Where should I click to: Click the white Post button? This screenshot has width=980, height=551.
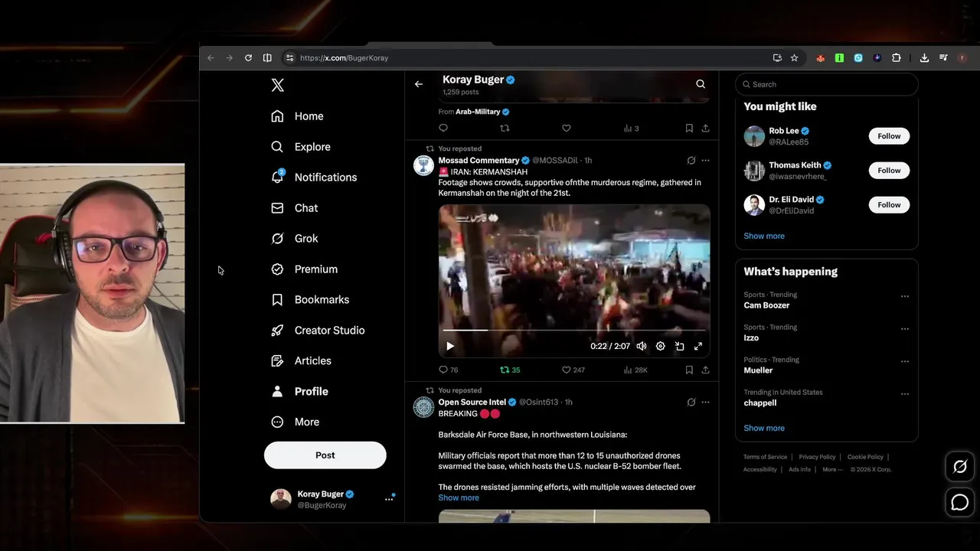pos(325,455)
